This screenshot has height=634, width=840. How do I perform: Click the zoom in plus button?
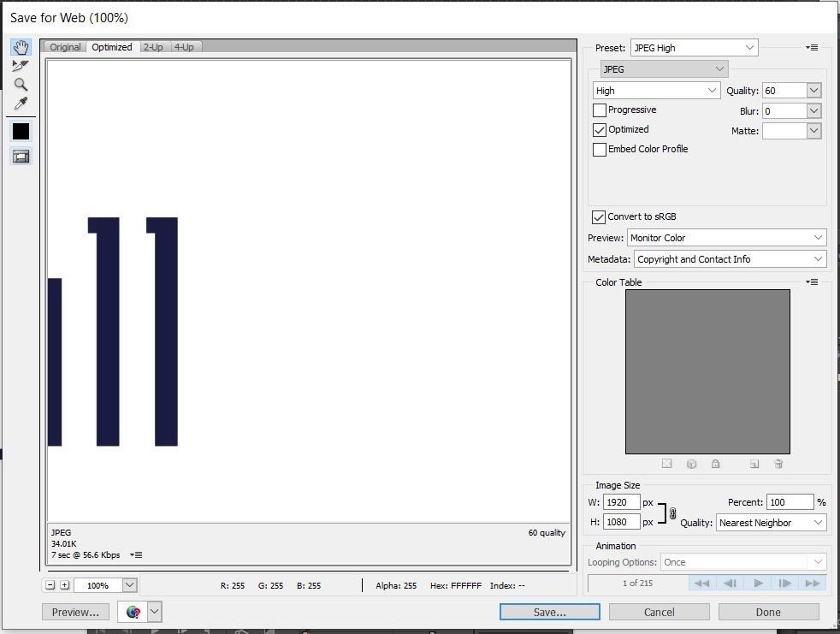point(65,585)
